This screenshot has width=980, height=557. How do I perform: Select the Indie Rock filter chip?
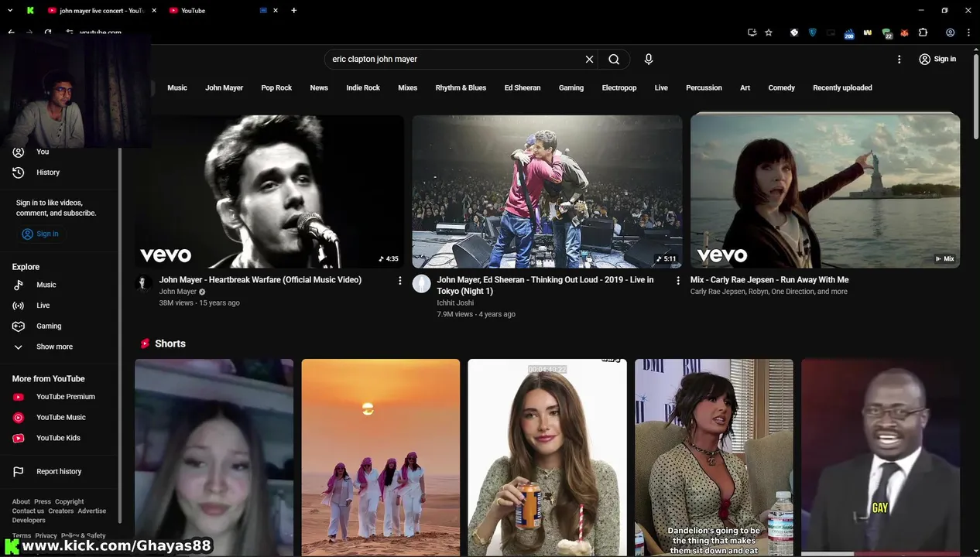[363, 88]
